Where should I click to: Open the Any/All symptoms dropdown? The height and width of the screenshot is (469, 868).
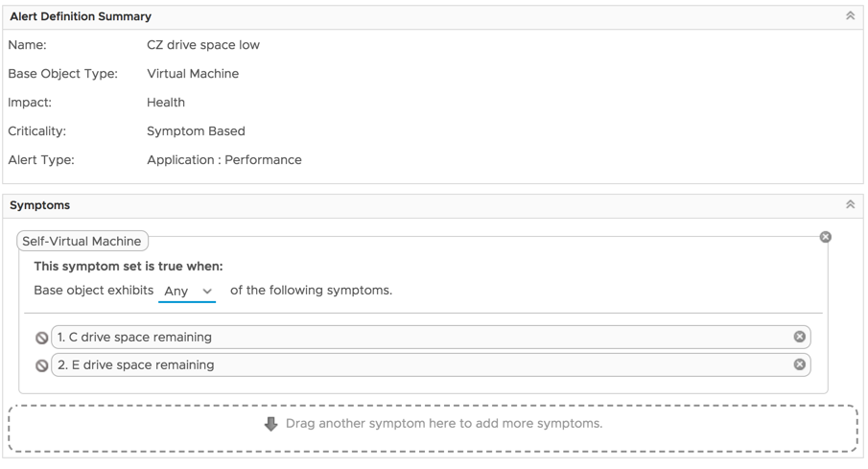tap(188, 291)
